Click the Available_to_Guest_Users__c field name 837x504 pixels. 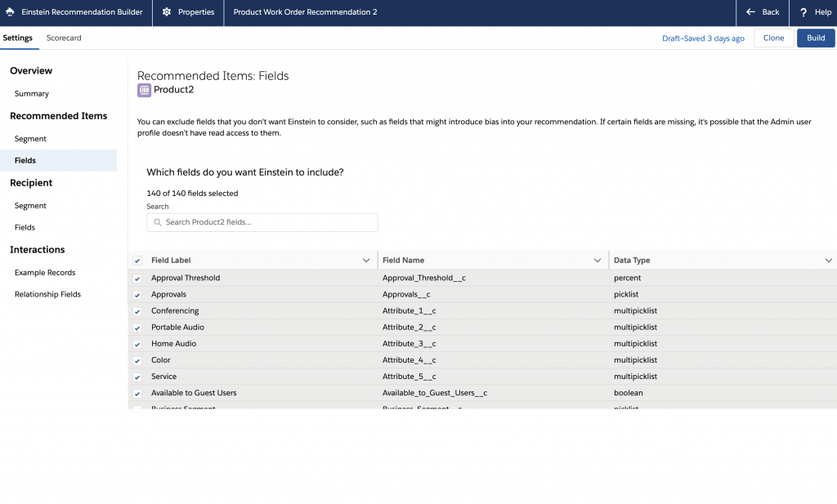(x=435, y=393)
